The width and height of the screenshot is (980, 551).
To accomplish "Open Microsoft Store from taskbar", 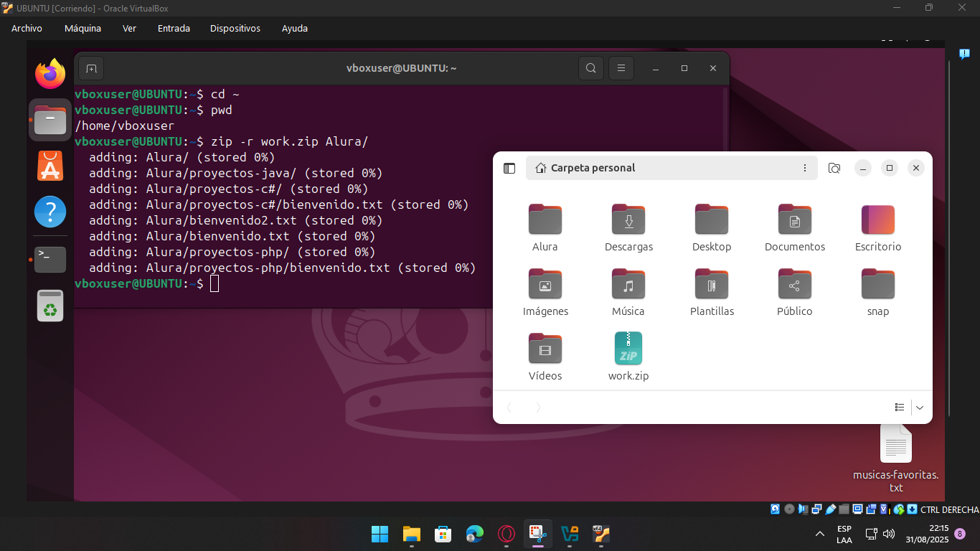I will 443,534.
